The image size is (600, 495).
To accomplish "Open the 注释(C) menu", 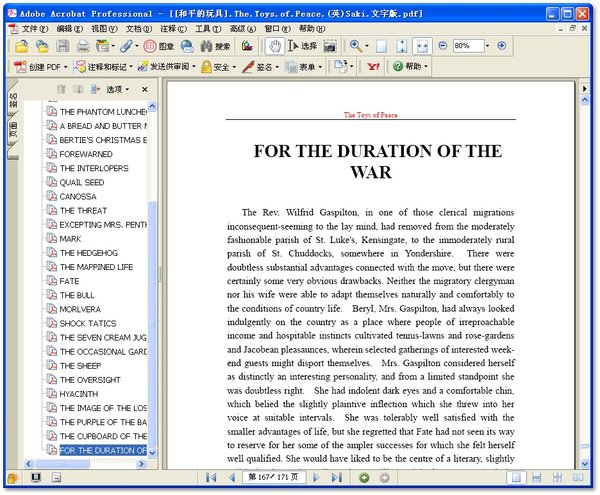I will pyautogui.click(x=173, y=29).
